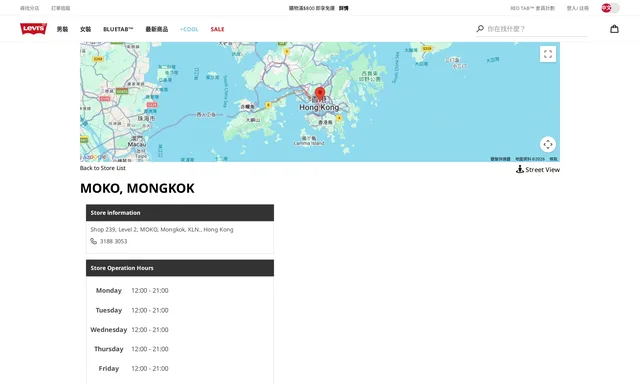Image resolution: width=640 pixels, height=384 pixels.
Task: Click the phone icon beside 3188 3053
Action: tap(93, 241)
